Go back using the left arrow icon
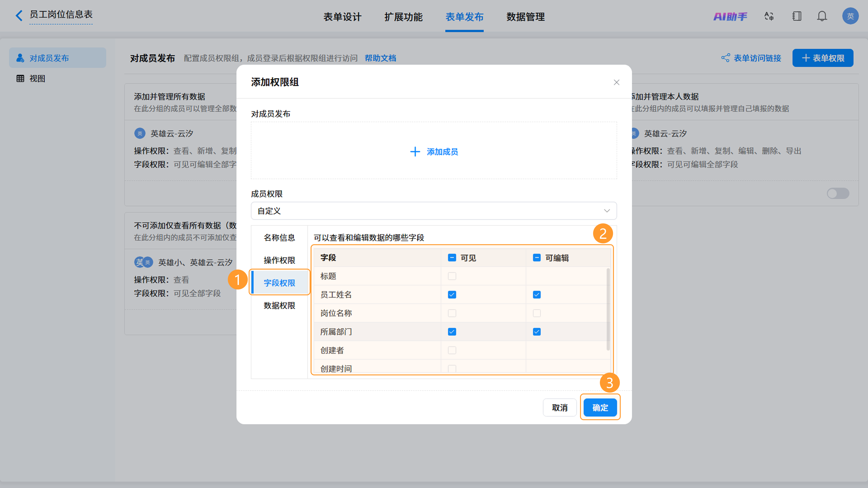 point(19,16)
